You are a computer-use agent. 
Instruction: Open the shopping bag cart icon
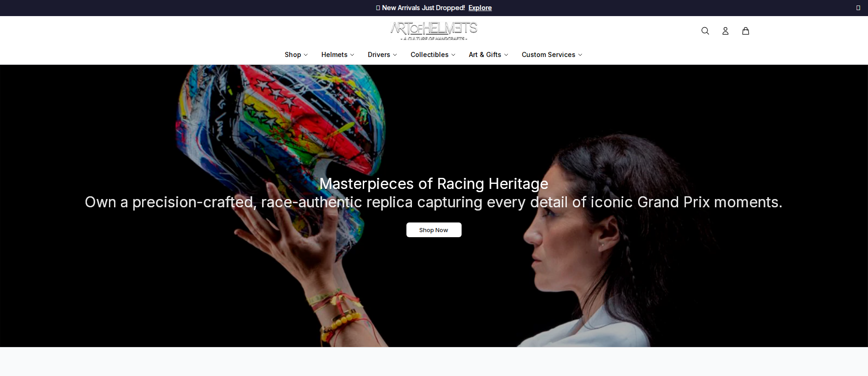pos(746,31)
